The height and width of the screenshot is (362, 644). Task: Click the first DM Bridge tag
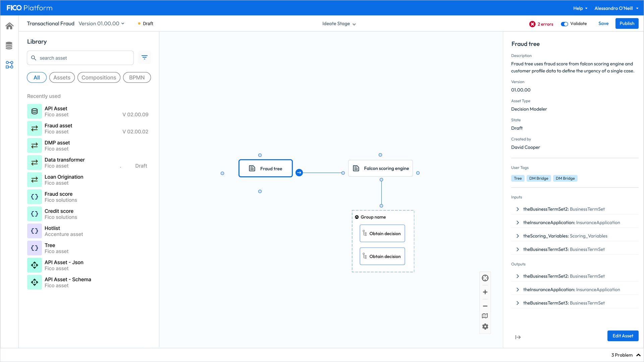point(539,178)
